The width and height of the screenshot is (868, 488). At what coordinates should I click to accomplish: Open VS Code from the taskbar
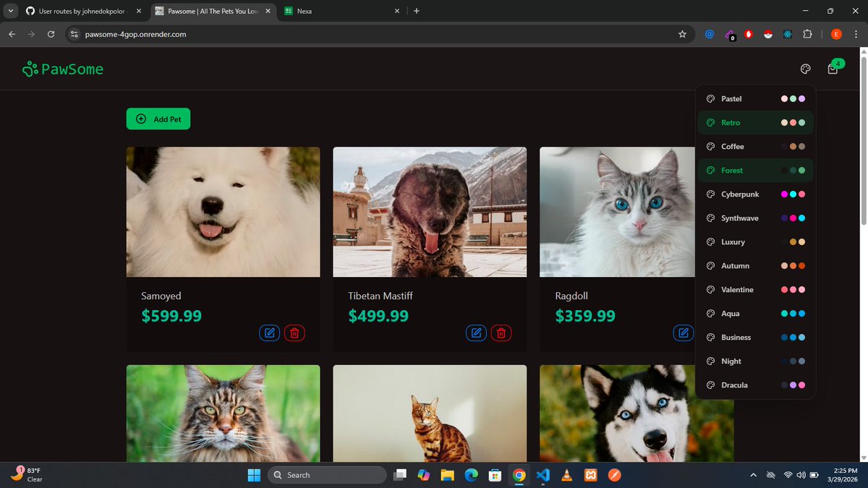[x=543, y=475]
